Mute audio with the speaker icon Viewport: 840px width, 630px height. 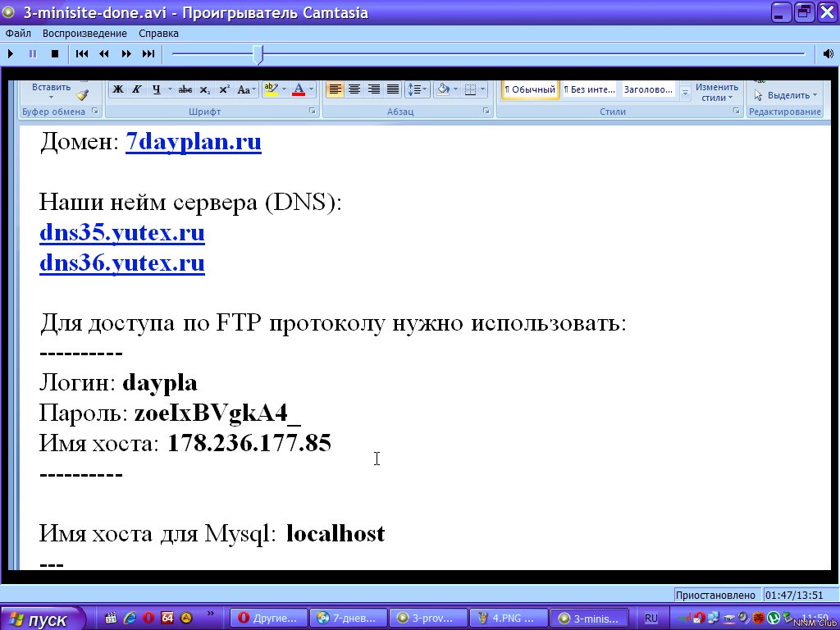829,54
